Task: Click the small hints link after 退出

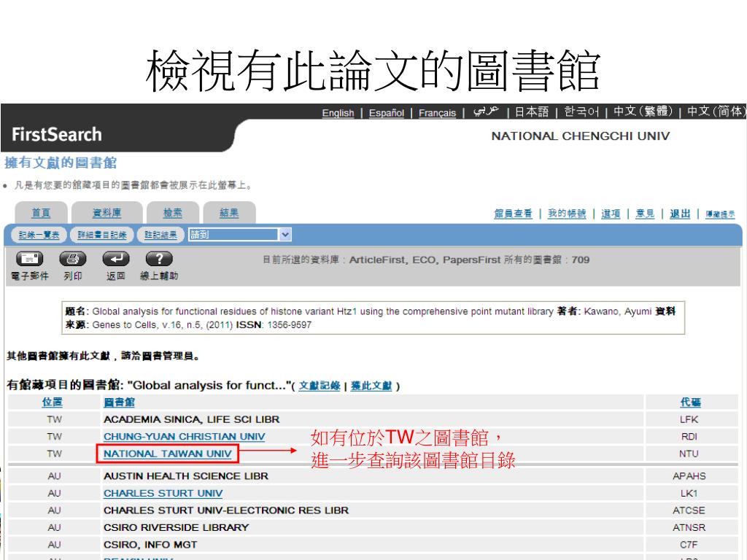Action: pos(720,214)
